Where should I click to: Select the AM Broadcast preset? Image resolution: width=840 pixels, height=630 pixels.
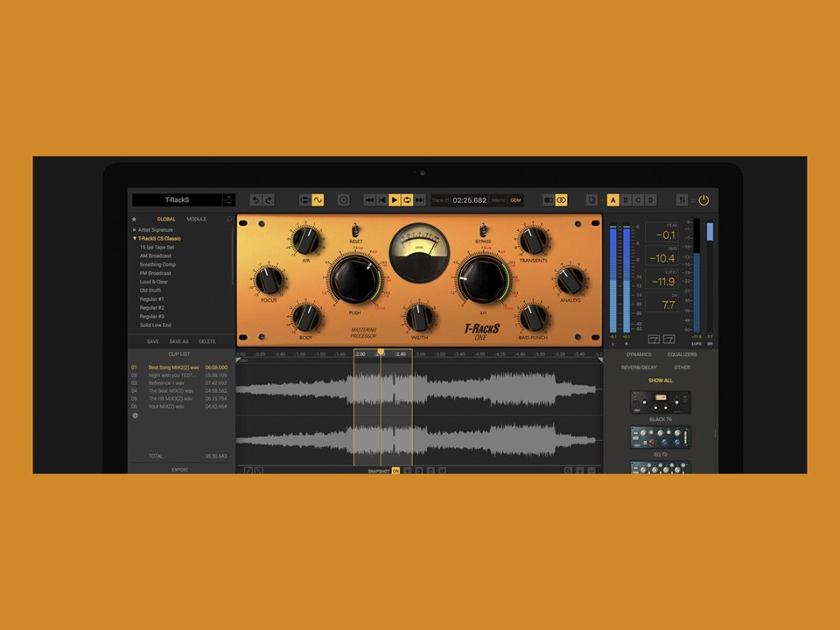point(156,255)
